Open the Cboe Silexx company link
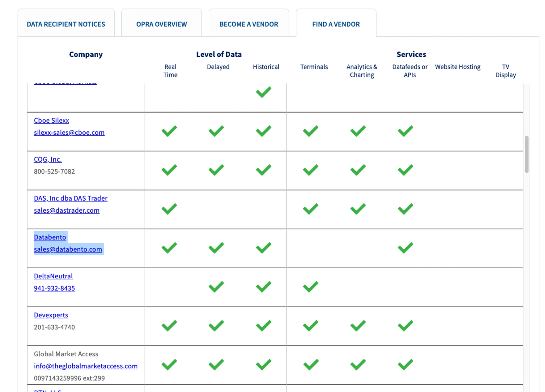The height and width of the screenshot is (392, 545). (x=51, y=120)
